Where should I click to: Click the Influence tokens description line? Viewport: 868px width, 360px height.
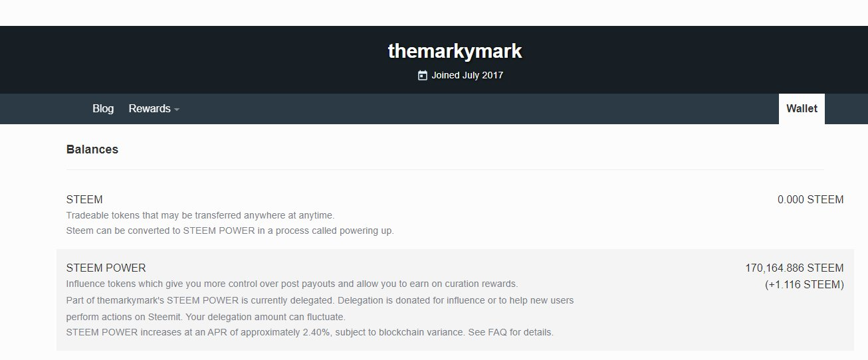[292, 284]
